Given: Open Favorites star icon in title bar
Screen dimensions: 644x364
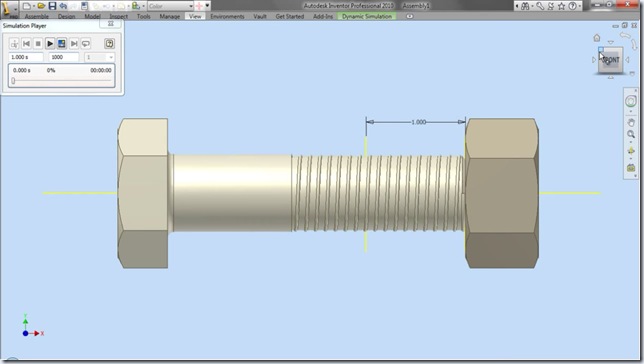Looking at the screenshot, I should (561, 6).
